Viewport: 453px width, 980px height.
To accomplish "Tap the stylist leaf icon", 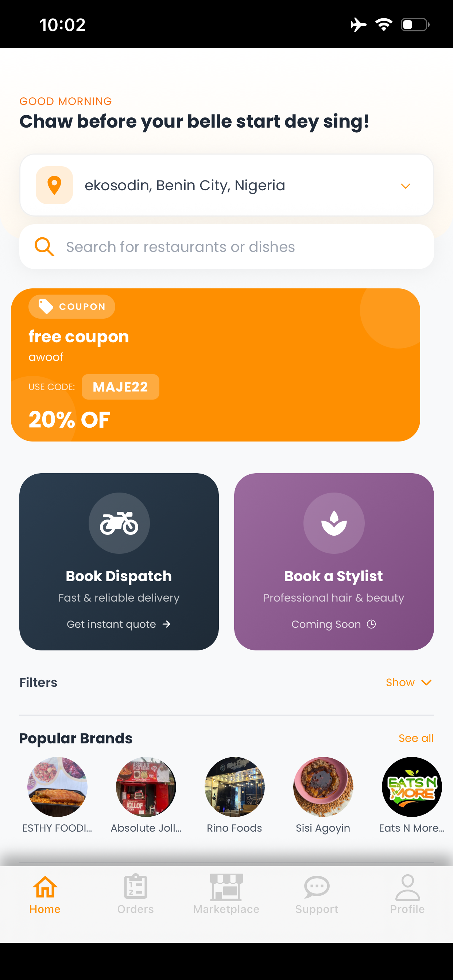I will click(x=334, y=523).
